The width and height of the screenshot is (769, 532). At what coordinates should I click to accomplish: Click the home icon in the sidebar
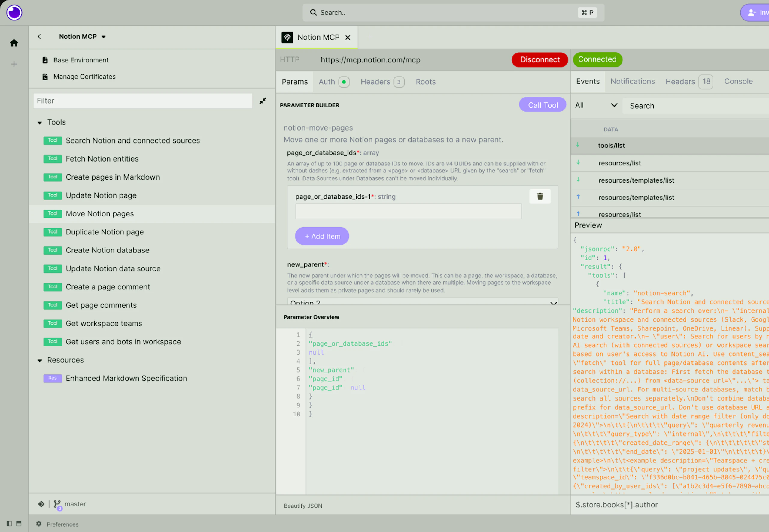tap(14, 43)
